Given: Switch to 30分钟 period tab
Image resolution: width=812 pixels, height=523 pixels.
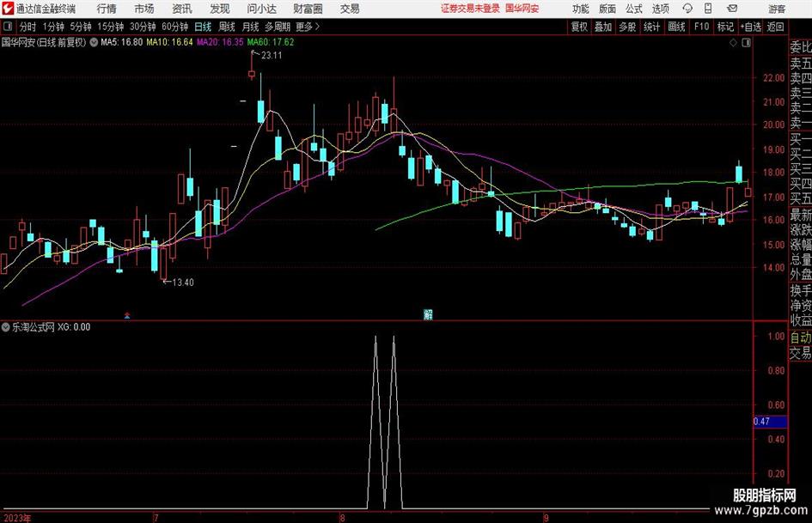Looking at the screenshot, I should [143, 27].
